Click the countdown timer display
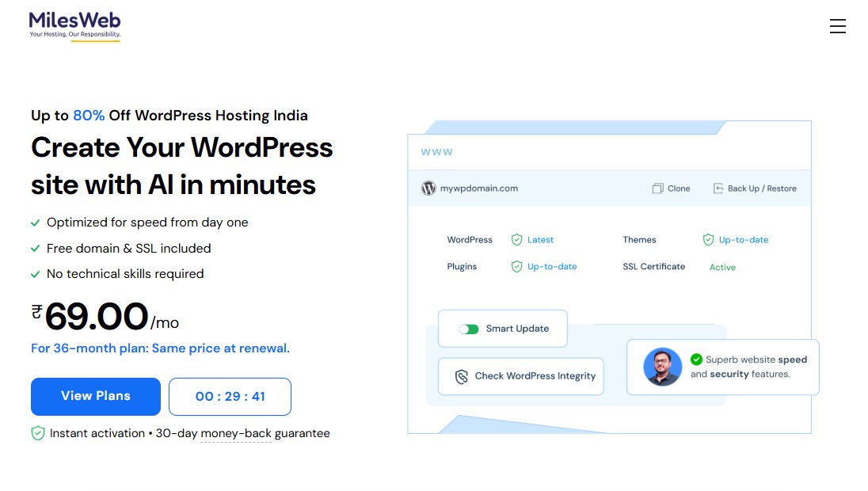 (230, 396)
